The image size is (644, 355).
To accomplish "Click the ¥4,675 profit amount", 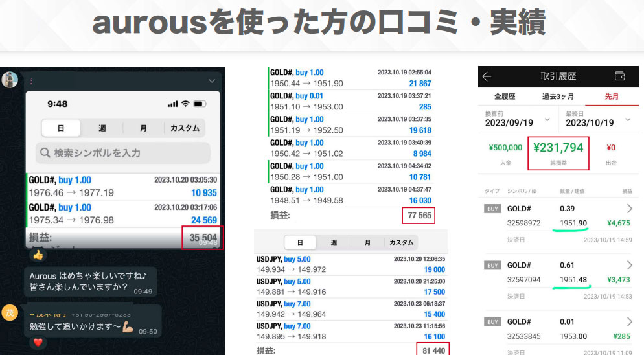I will tap(619, 223).
